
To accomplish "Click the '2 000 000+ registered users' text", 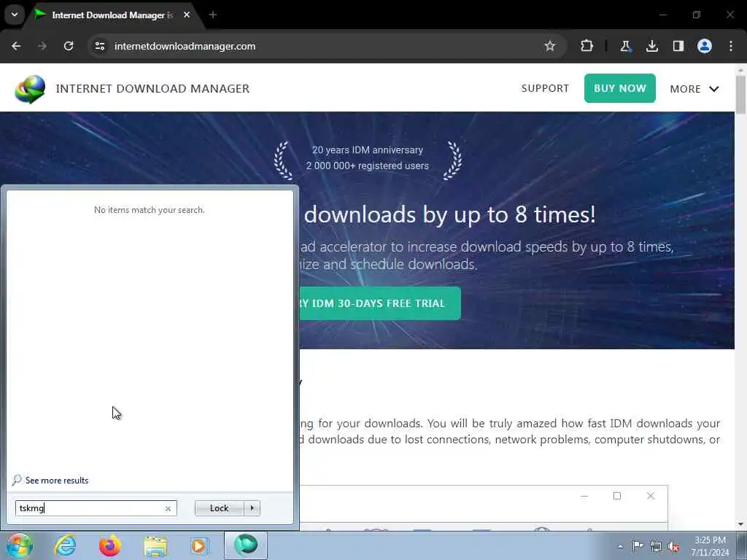I will coord(368,166).
